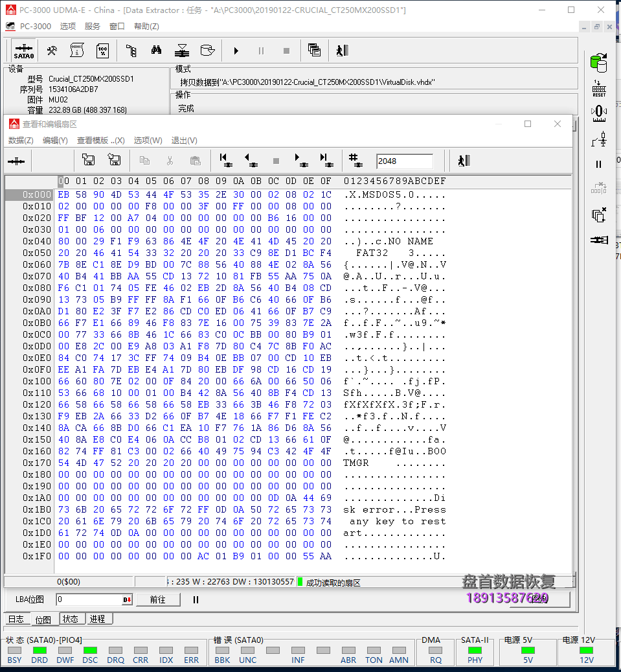The image size is (621, 672).
Task: Pause the task in main toolbar
Action: [261, 51]
